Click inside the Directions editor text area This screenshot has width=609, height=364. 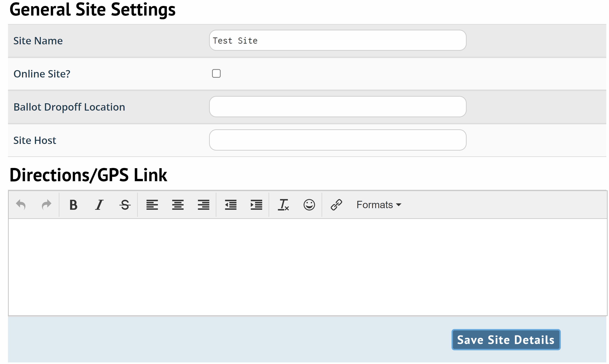[308, 267]
